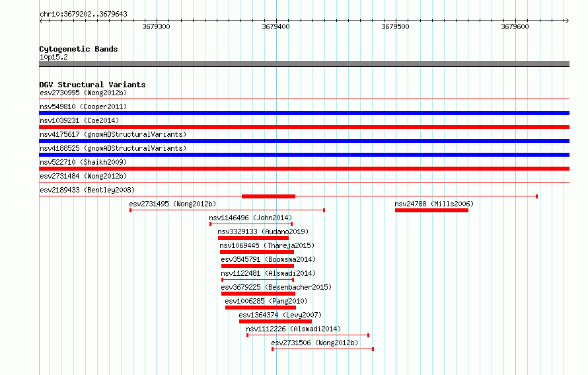The width and height of the screenshot is (588, 375).
Task: Click ruler position 3679300
Action: [x=157, y=26]
